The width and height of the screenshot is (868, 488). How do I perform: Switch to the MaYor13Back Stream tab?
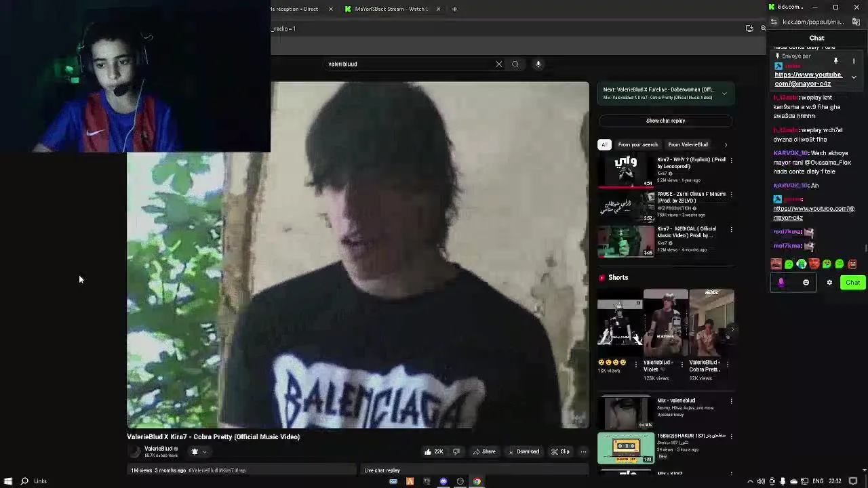click(391, 9)
